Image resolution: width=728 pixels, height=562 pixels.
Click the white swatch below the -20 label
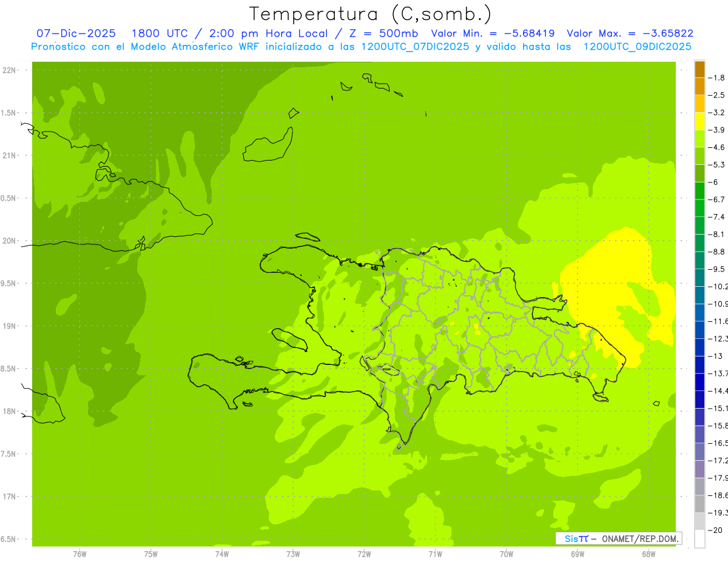[x=699, y=538]
